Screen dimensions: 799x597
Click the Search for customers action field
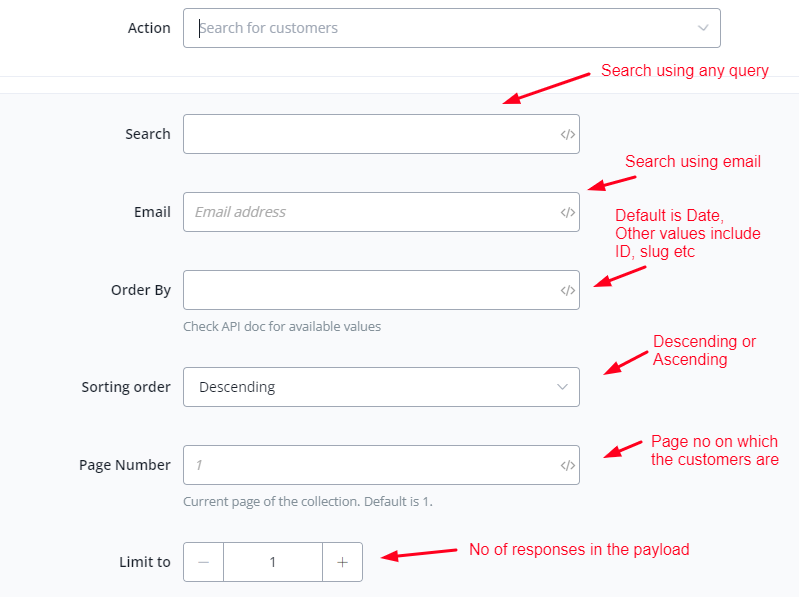[440, 28]
